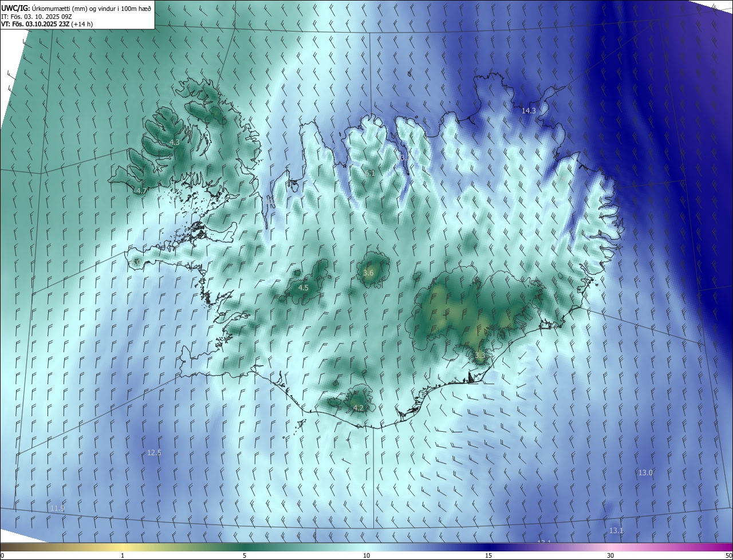Screen dimensions: 733x560
Task: Click the map title 'Úrkomumætti (mm) og vindur í 100m hæð'
Action: tap(91, 8)
